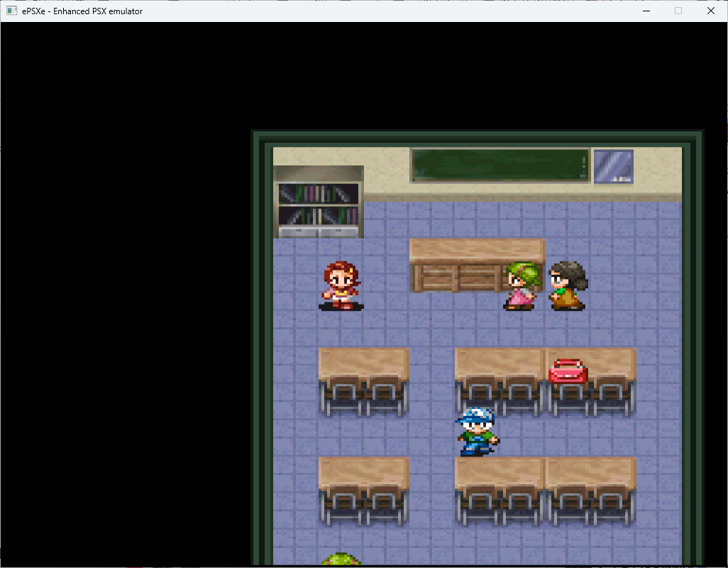Click the upper-left student desk
728x568 pixels.
pos(363,380)
